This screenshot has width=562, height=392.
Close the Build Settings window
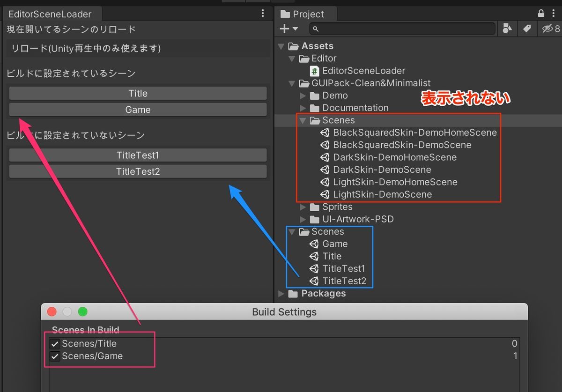click(52, 311)
